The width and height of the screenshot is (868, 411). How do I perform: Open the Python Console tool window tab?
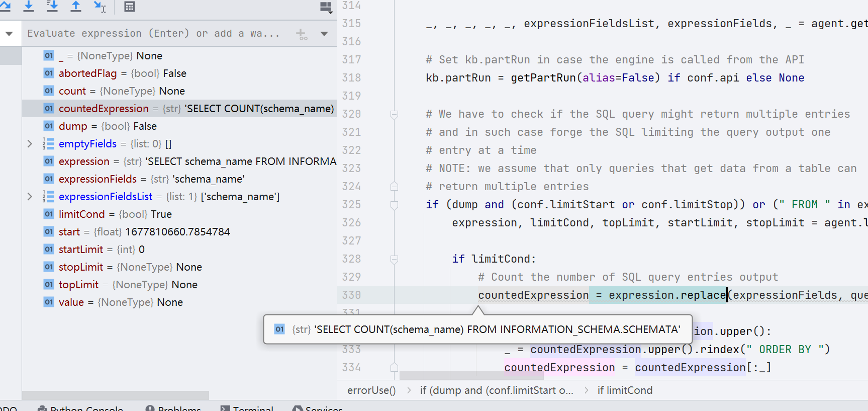[x=81, y=407]
